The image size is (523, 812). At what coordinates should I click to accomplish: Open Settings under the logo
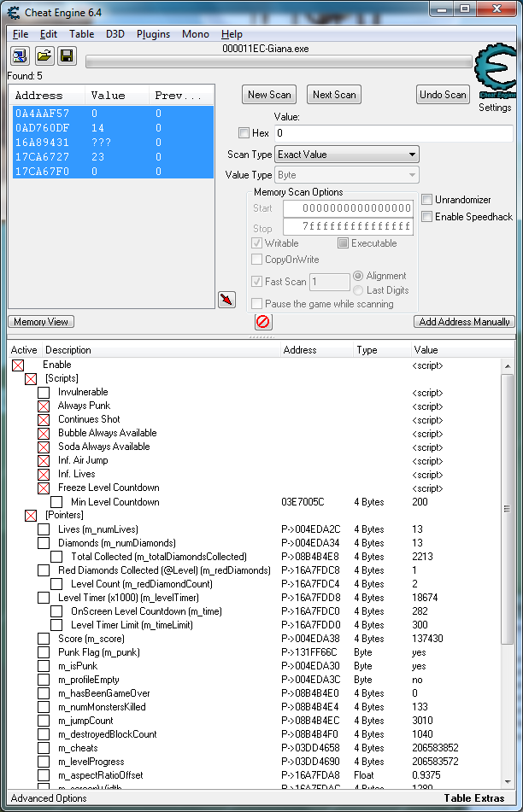[x=495, y=108]
